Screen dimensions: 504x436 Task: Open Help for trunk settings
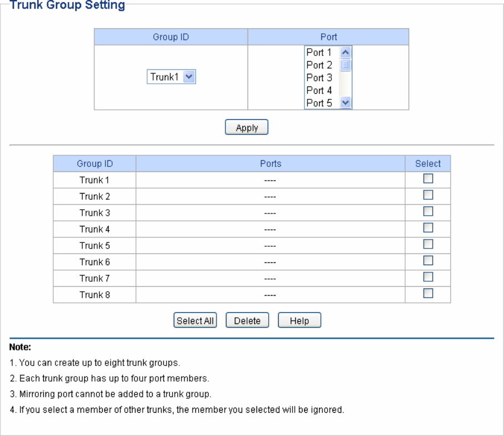(x=299, y=321)
